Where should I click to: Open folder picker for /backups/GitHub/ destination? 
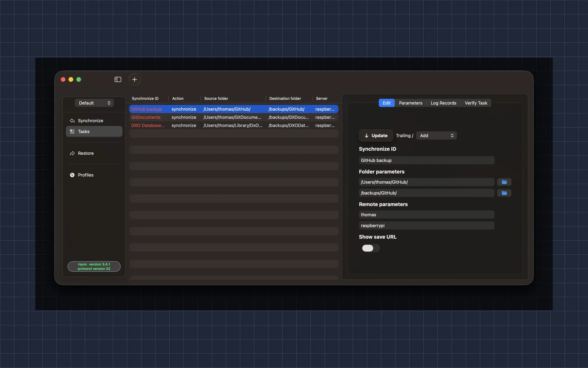tap(504, 193)
